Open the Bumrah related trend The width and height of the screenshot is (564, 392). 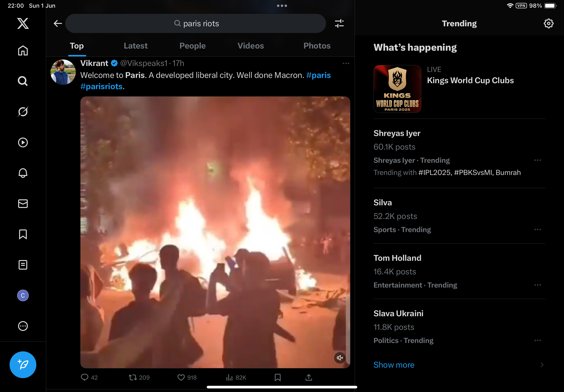[508, 173]
